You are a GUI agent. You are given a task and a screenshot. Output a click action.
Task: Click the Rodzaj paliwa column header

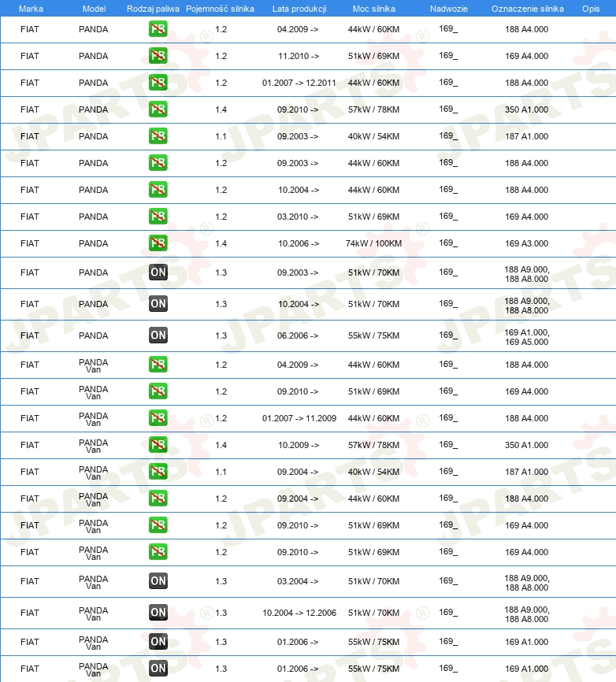point(153,9)
